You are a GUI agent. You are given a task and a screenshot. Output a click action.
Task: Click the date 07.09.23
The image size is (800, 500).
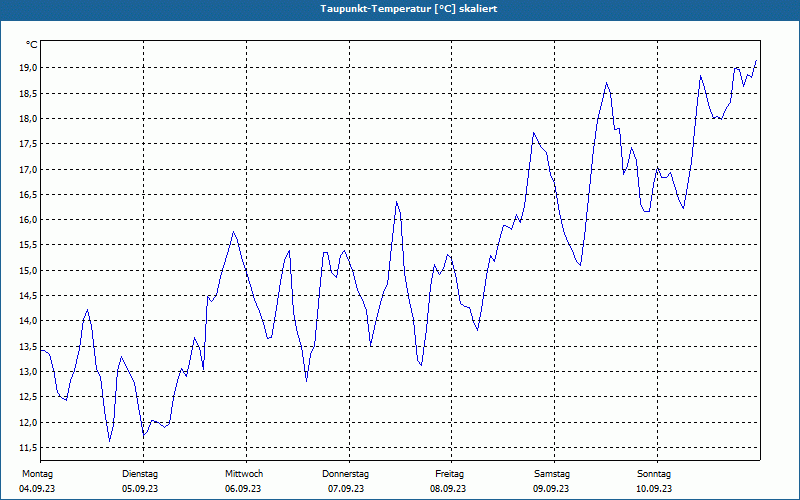pyautogui.click(x=346, y=489)
